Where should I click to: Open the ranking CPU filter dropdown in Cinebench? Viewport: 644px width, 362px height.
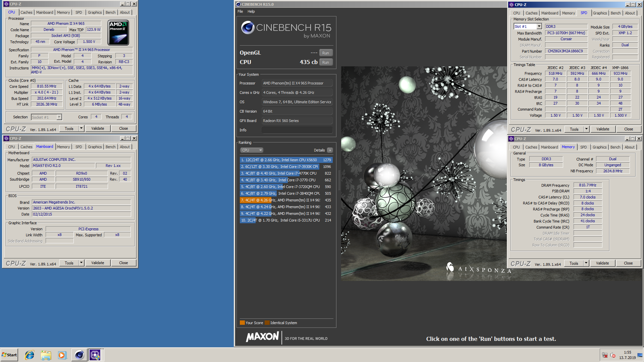coord(252,150)
